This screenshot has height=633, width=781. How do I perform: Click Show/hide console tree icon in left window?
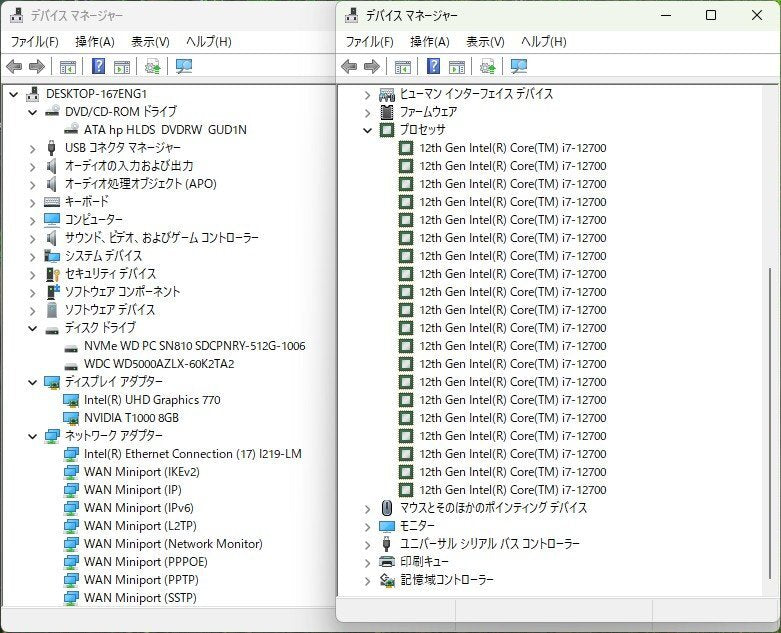click(x=68, y=66)
